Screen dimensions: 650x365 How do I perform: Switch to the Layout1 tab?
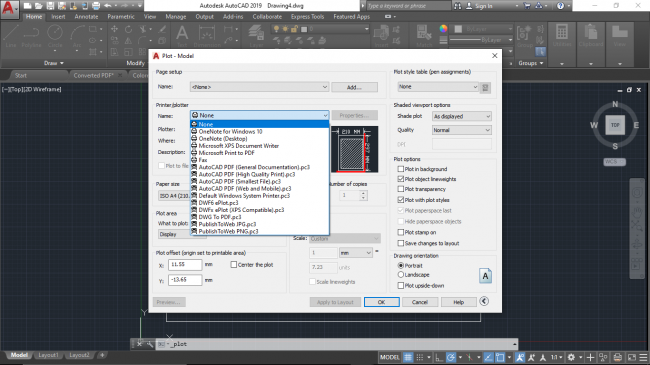48,355
